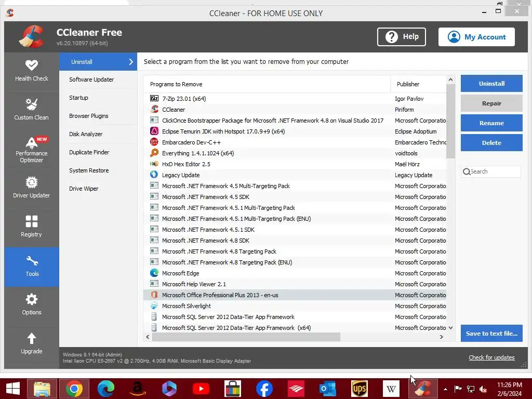The height and width of the screenshot is (399, 532).
Task: Click the Legacy Update icon
Action: tap(154, 175)
